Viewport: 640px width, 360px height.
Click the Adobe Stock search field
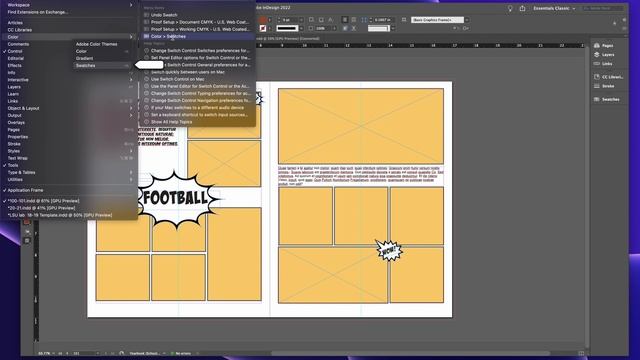point(603,9)
